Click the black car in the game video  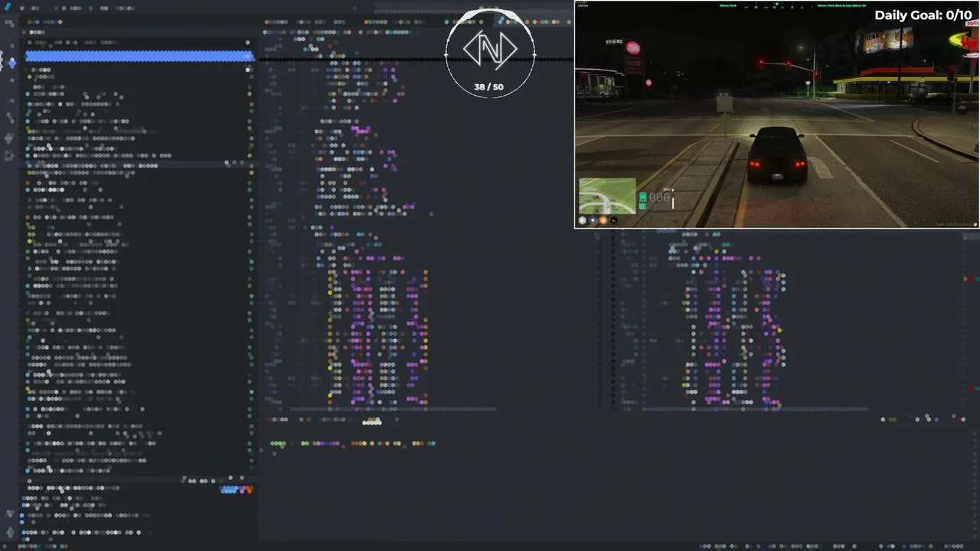(777, 155)
